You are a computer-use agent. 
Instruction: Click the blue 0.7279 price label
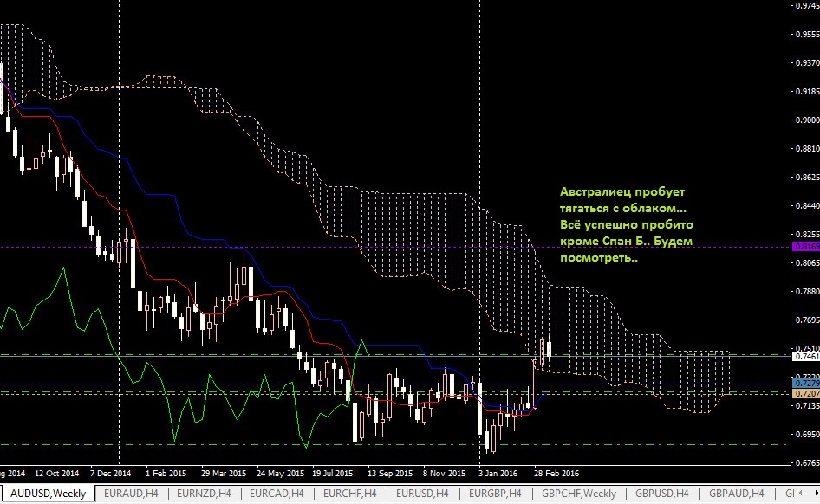(x=806, y=384)
